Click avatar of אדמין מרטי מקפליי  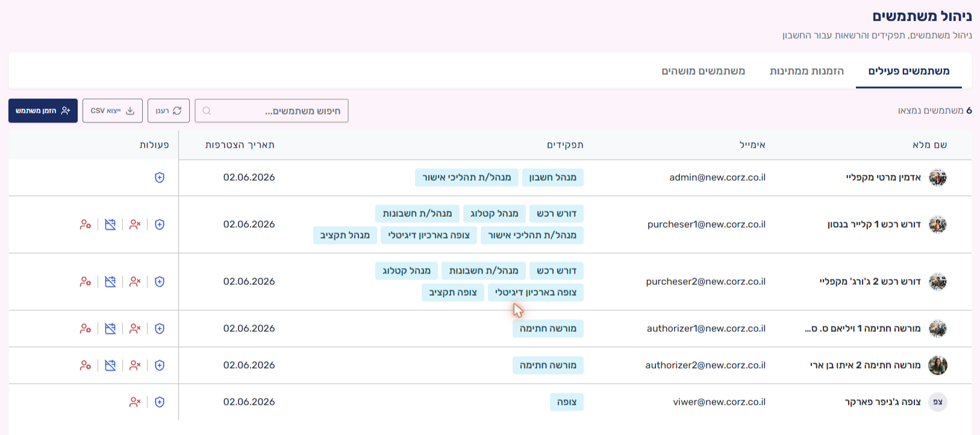click(938, 178)
